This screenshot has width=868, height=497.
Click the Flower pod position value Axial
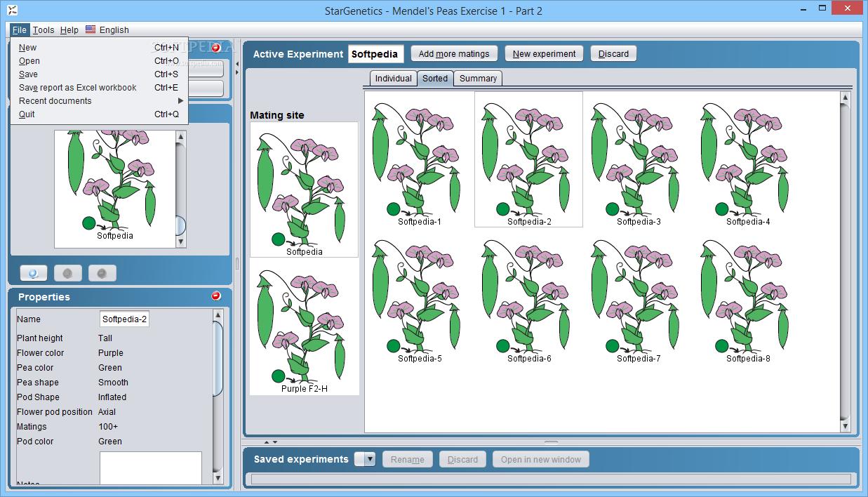[x=107, y=412]
